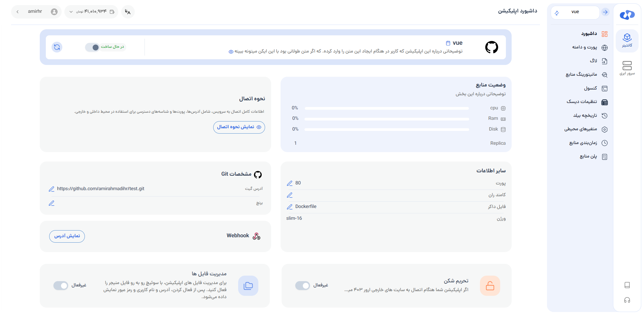Switch language with the translate icon
Viewport: 644px width, 315px height.
[x=128, y=12]
